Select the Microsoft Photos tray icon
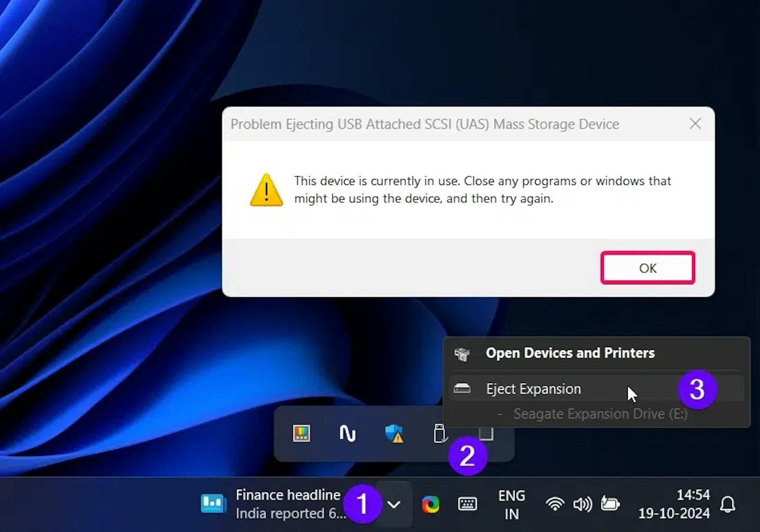The image size is (760, 532). tap(301, 434)
